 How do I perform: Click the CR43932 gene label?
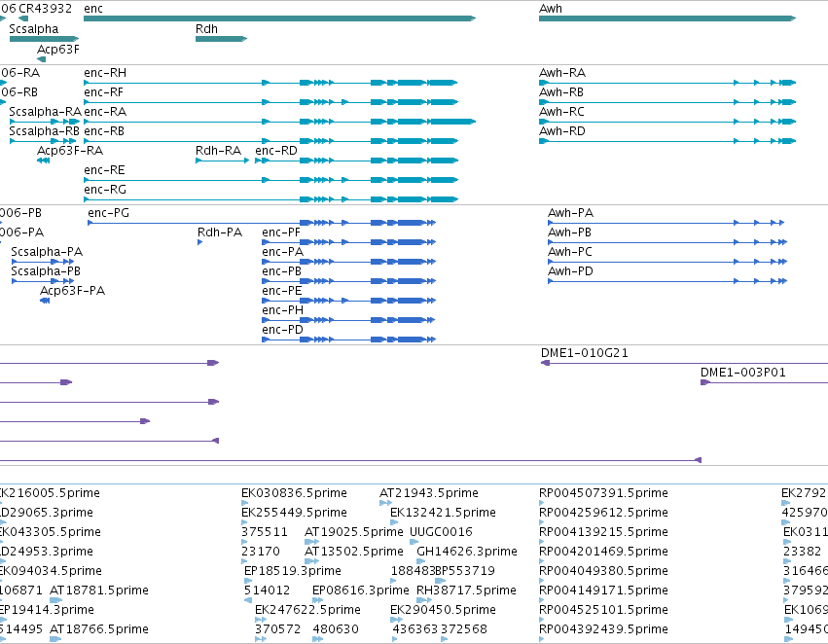[x=45, y=9]
